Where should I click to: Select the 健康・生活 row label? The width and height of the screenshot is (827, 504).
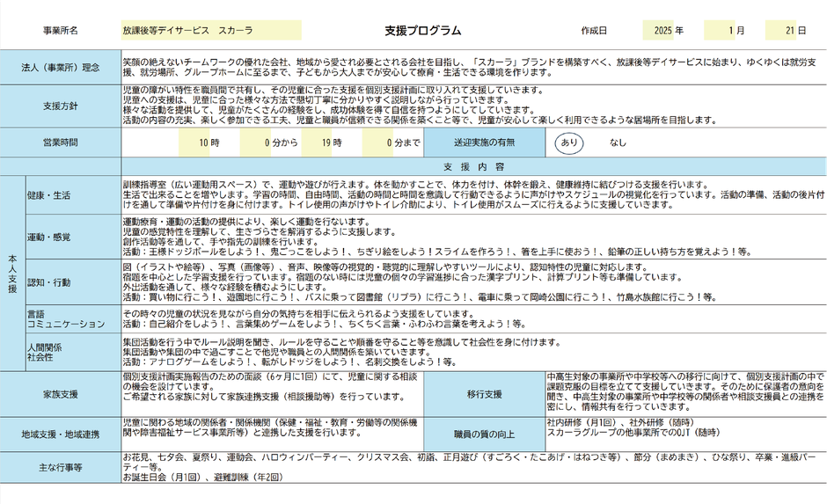pyautogui.click(x=73, y=195)
